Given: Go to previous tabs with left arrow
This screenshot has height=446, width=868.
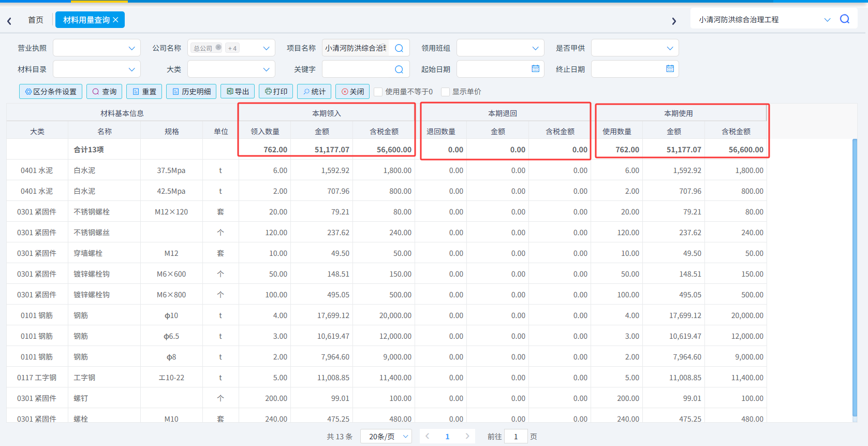Looking at the screenshot, I should [9, 21].
